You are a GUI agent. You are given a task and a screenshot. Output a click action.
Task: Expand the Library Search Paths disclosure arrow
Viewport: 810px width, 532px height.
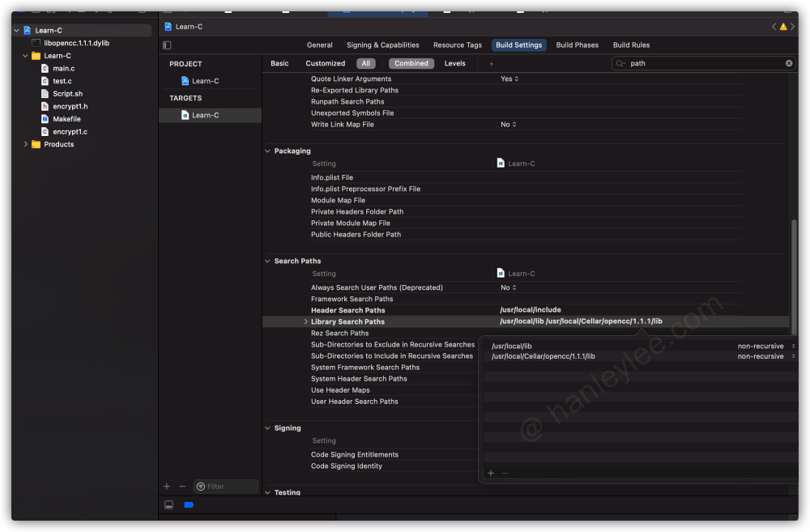(x=305, y=321)
